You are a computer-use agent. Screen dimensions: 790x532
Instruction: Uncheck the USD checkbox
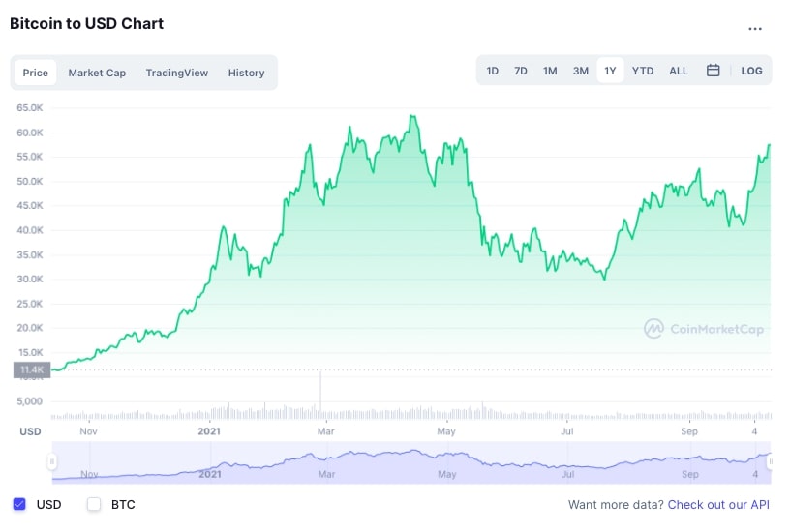click(19, 504)
